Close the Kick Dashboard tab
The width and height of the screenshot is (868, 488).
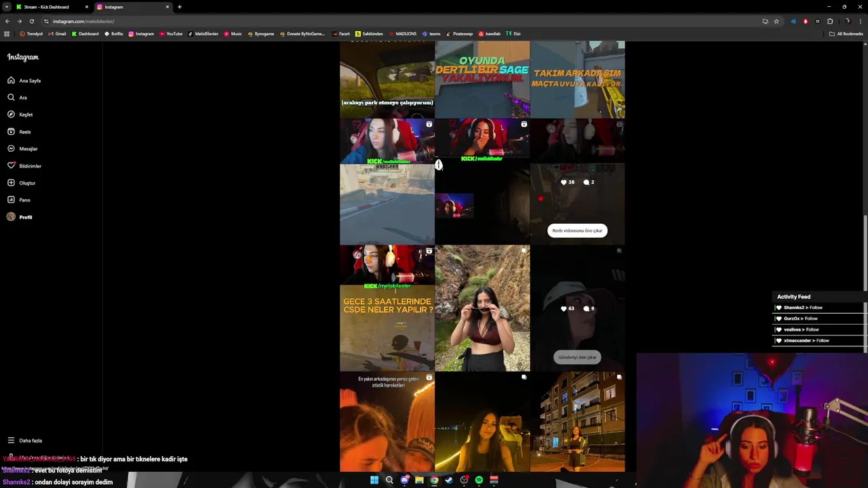86,7
